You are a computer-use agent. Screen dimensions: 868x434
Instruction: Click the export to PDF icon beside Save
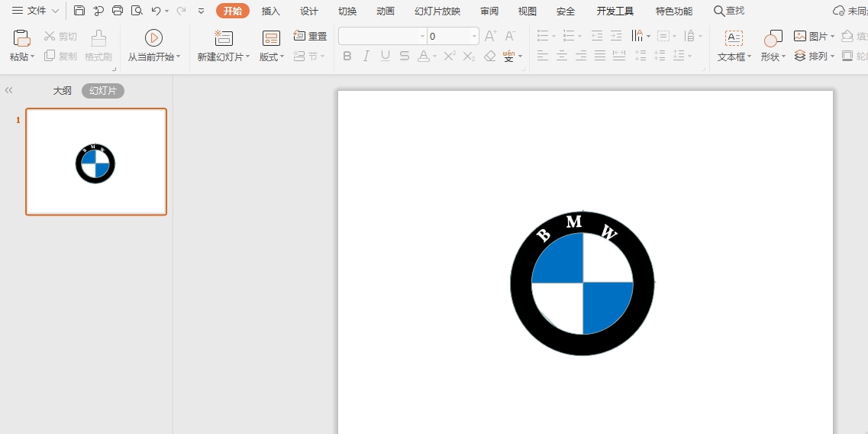point(98,11)
